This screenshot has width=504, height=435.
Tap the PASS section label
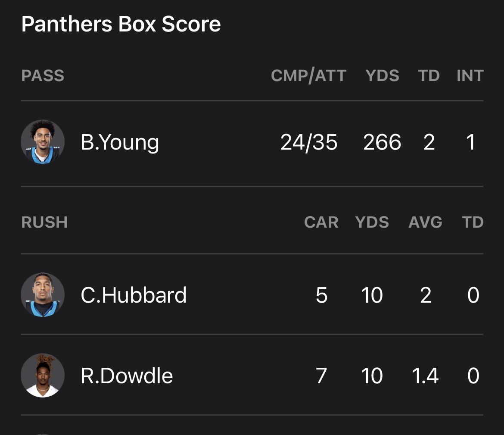pos(43,76)
